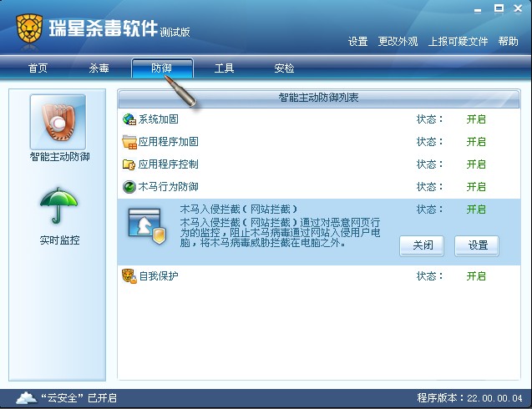Image resolution: width=532 pixels, height=409 pixels.
Task: Click the “云安全”已开启 status text
Action: pyautogui.click(x=79, y=398)
